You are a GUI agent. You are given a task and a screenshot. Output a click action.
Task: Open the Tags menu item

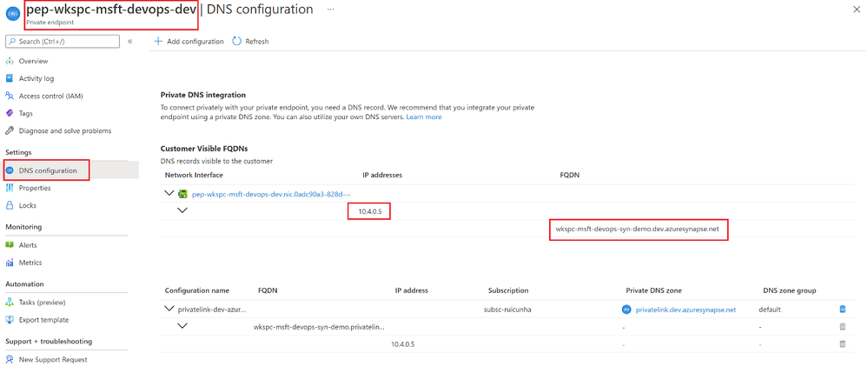click(26, 114)
